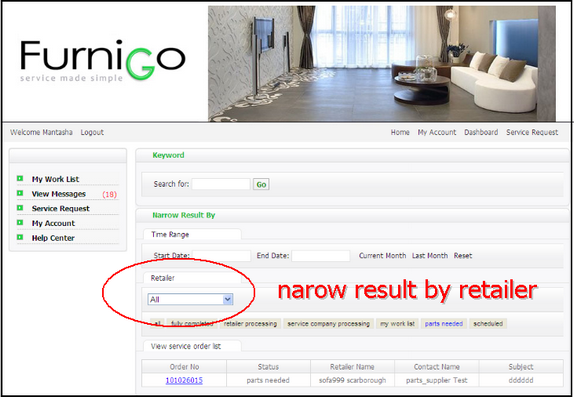
Task: Click the living room banner image
Action: [x=382, y=63]
